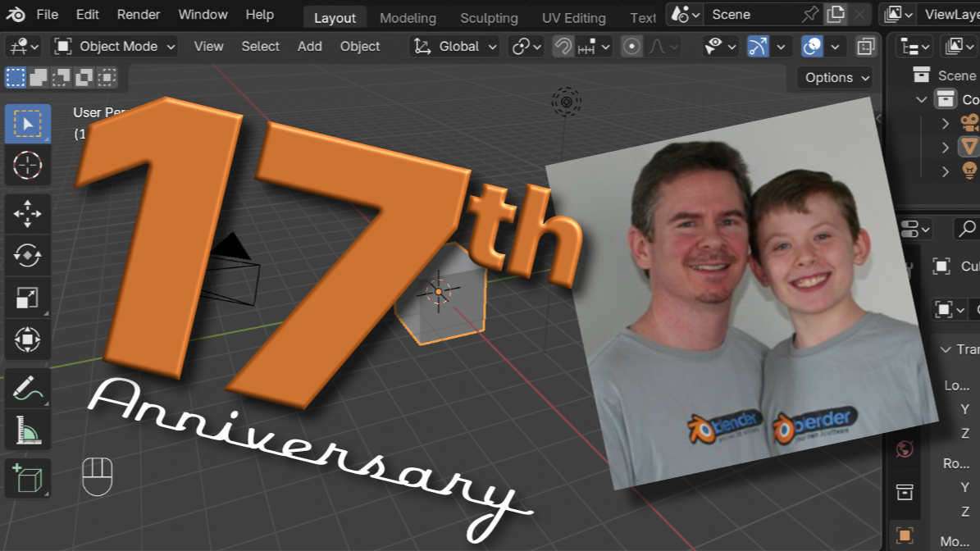Create a new scene with copy icon

pyautogui.click(x=836, y=15)
